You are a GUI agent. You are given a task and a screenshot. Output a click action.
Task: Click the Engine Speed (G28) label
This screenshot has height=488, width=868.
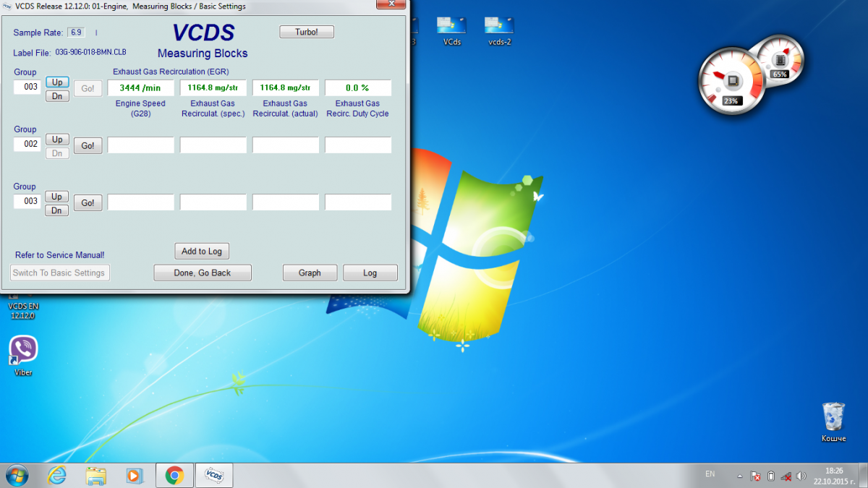click(141, 108)
